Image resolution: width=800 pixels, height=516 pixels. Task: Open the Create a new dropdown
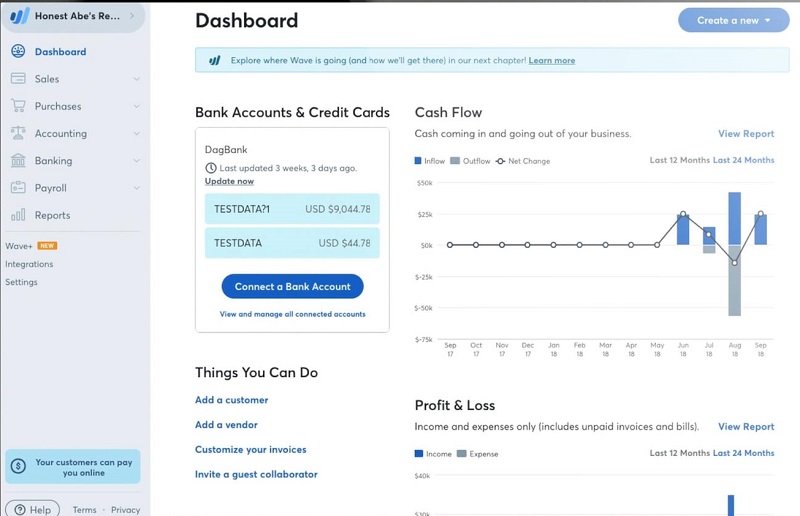click(x=733, y=20)
